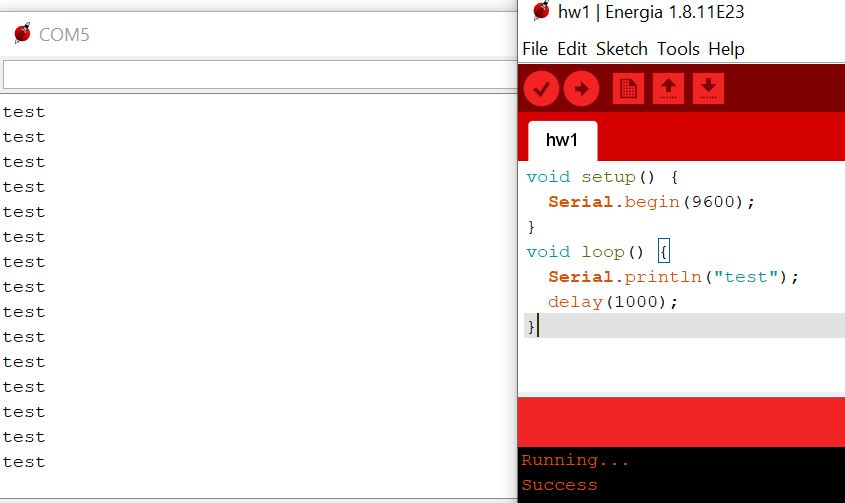Open the File menu
845x503 pixels.
pyautogui.click(x=535, y=49)
